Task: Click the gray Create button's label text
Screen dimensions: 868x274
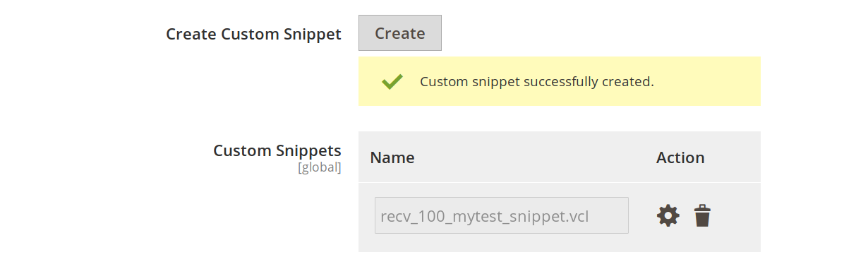Action: (400, 33)
